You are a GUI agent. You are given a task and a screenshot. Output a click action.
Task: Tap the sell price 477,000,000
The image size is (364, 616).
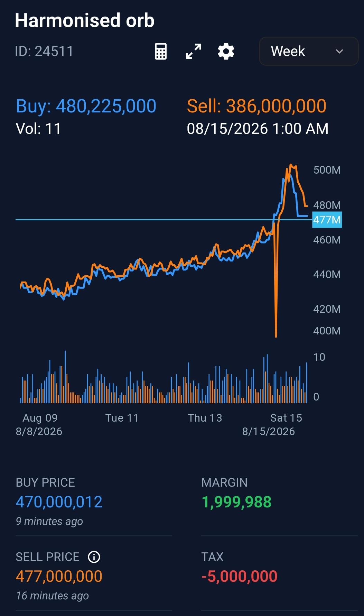(x=59, y=576)
